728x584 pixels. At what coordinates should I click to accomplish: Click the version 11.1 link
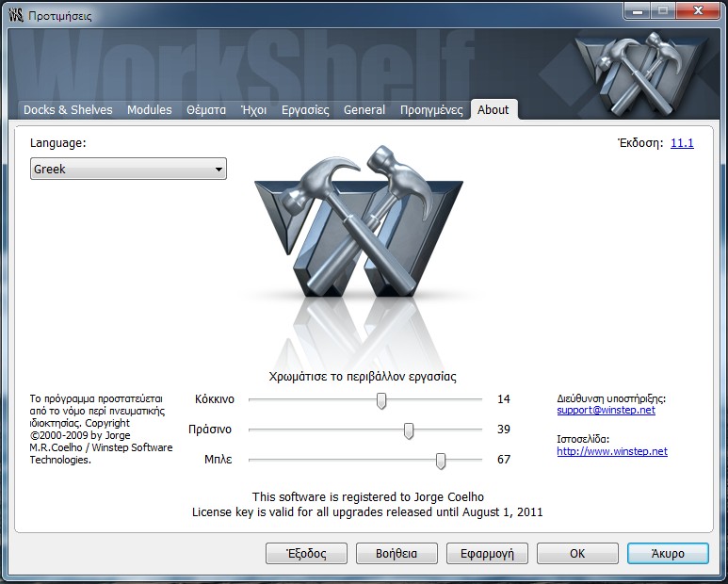coord(682,143)
